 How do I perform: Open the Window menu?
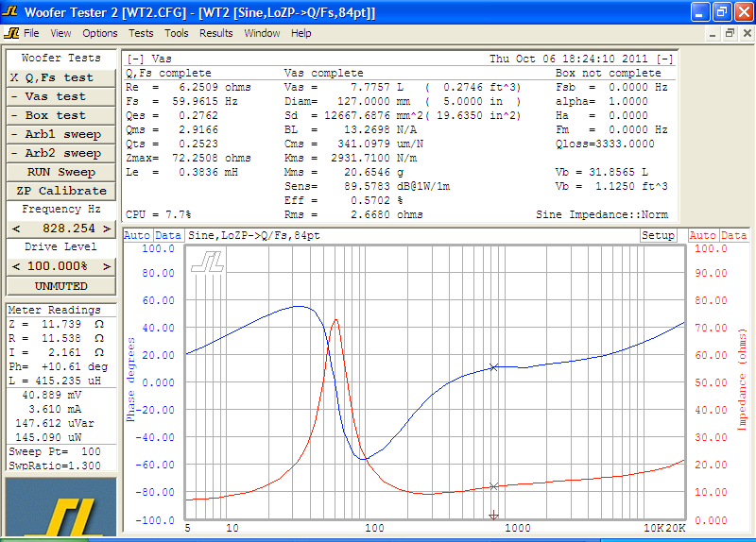(262, 33)
